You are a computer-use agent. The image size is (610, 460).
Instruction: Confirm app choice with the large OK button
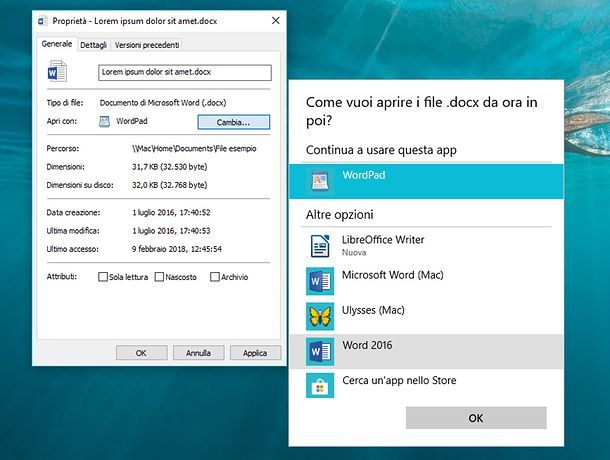(x=476, y=418)
